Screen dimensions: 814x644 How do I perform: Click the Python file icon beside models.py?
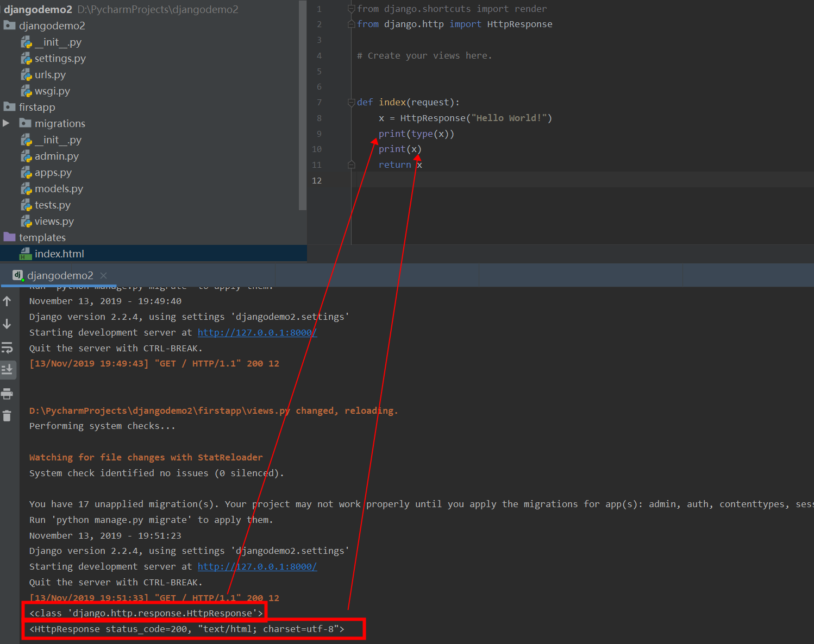point(26,188)
